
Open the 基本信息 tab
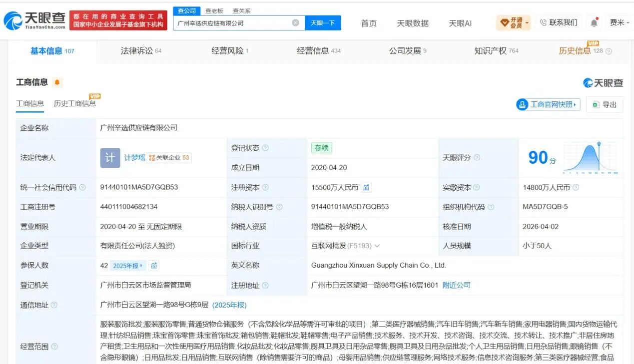pyautogui.click(x=52, y=51)
